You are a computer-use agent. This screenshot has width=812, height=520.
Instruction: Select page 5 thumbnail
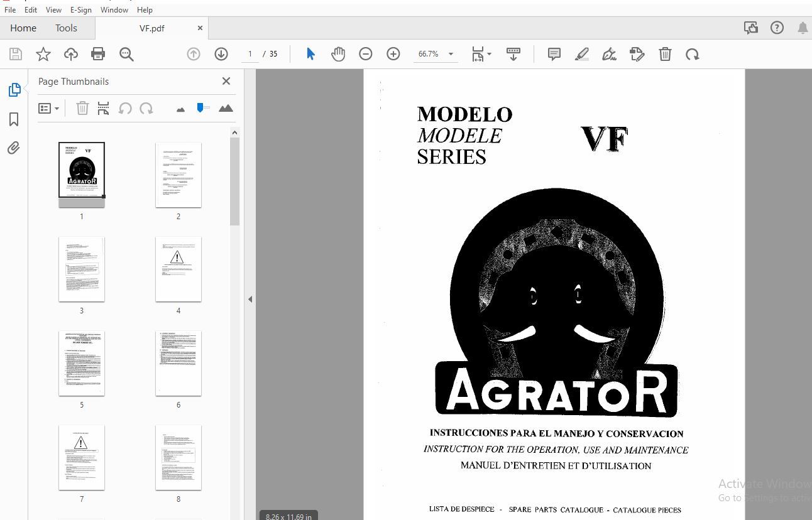(x=82, y=363)
